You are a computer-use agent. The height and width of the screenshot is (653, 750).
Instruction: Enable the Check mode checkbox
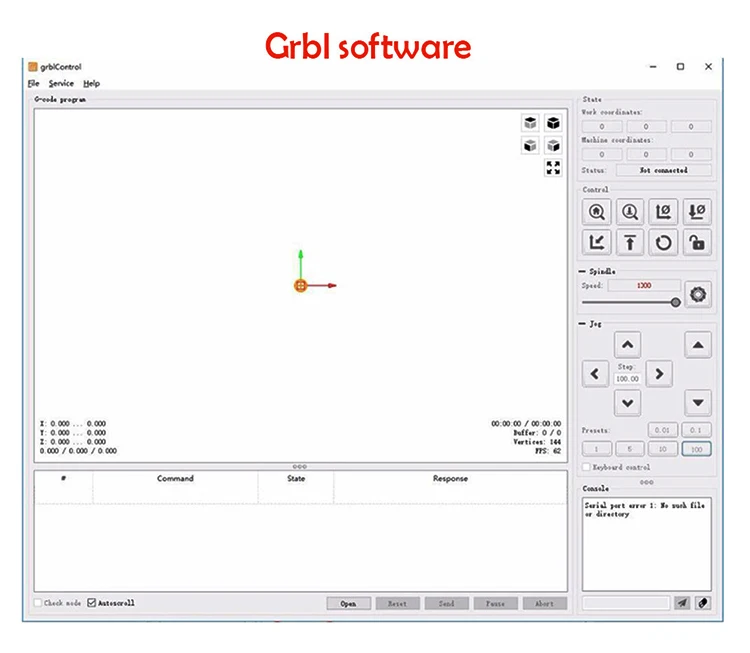point(38,603)
